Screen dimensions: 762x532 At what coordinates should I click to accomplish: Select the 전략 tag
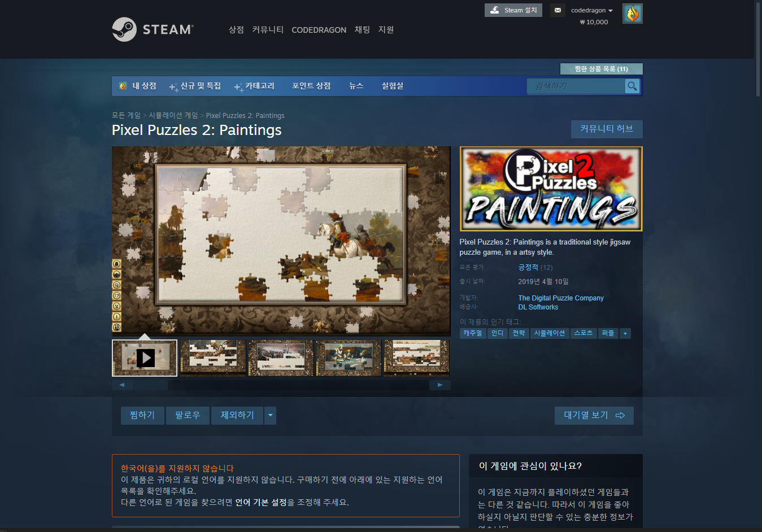click(519, 333)
